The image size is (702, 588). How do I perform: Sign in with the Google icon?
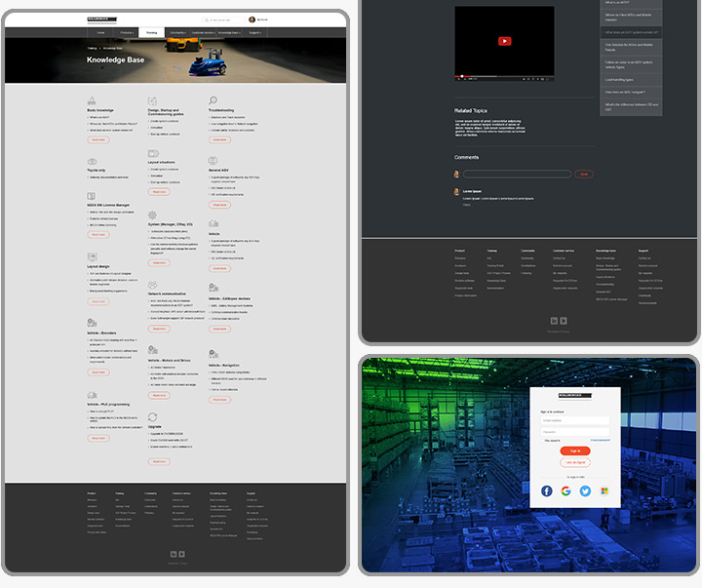tap(565, 491)
